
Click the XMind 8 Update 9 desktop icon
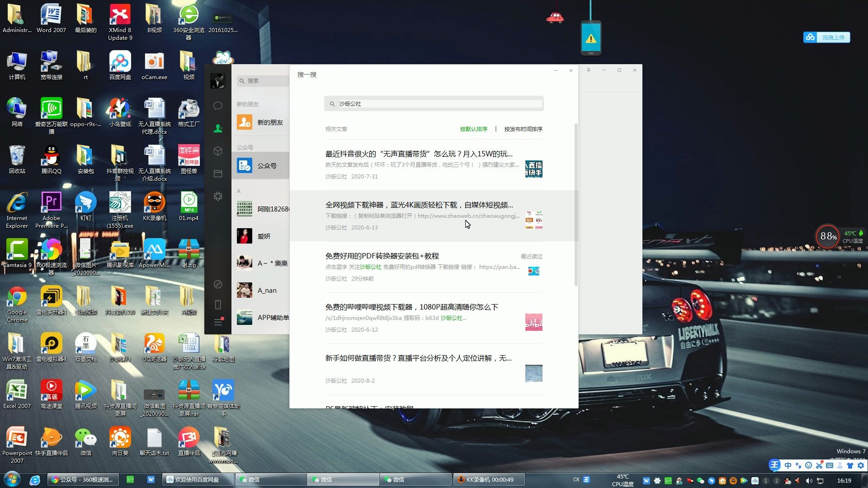pyautogui.click(x=120, y=23)
